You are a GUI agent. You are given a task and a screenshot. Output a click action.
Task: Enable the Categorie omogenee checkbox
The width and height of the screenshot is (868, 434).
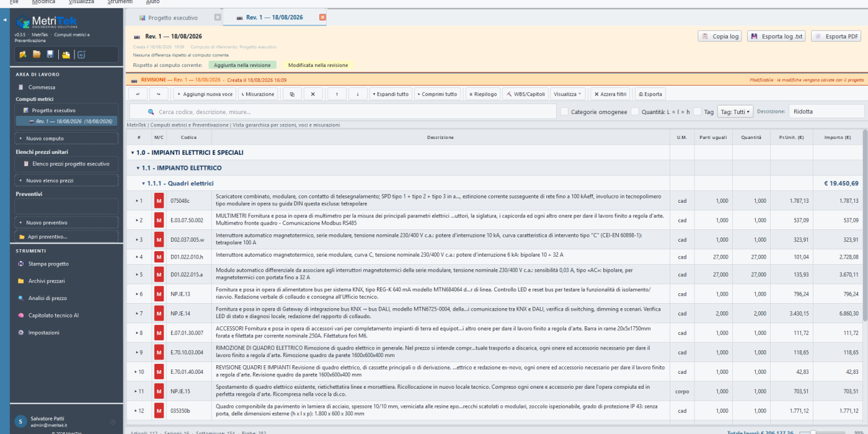pyautogui.click(x=564, y=112)
